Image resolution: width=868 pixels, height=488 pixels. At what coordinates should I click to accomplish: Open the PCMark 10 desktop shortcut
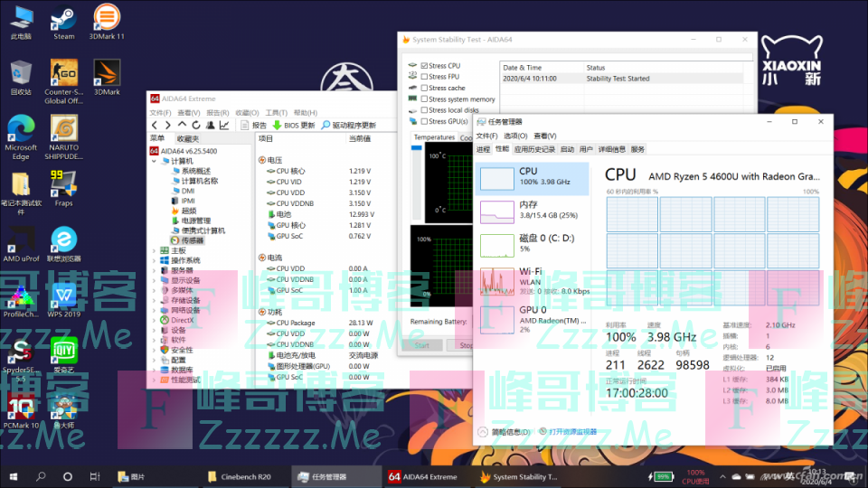(21, 410)
